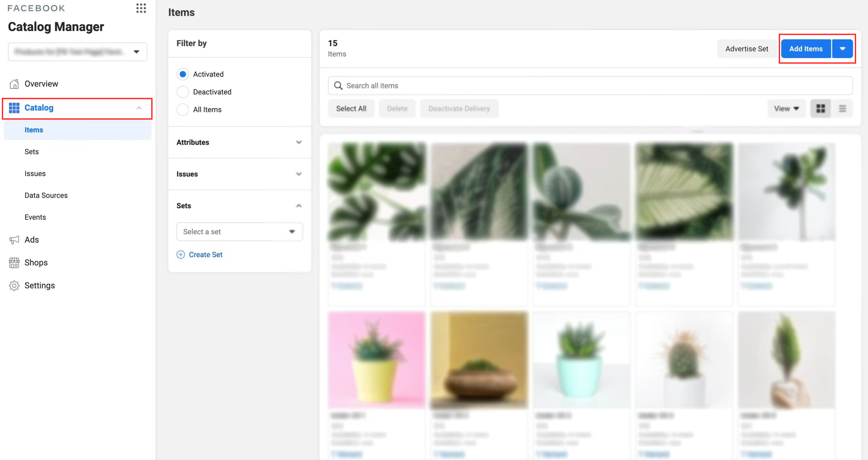
Task: Select the All Items radio button
Action: point(182,109)
